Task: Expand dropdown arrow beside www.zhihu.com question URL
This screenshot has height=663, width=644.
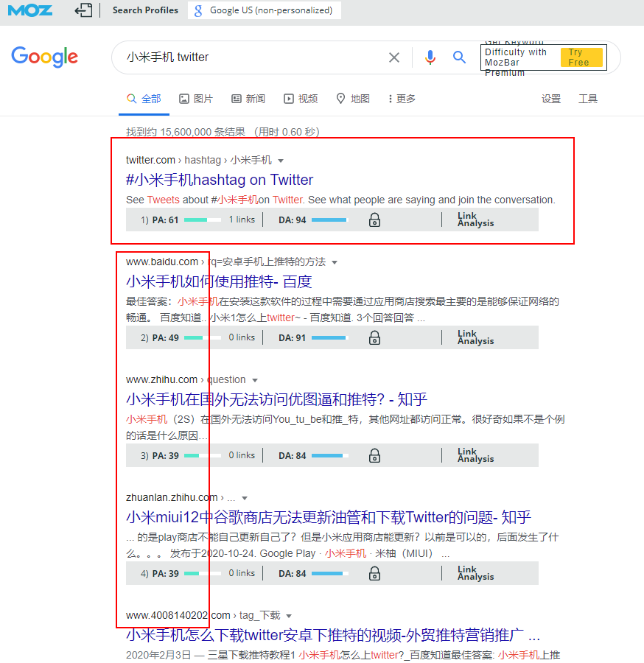Action: pos(254,380)
